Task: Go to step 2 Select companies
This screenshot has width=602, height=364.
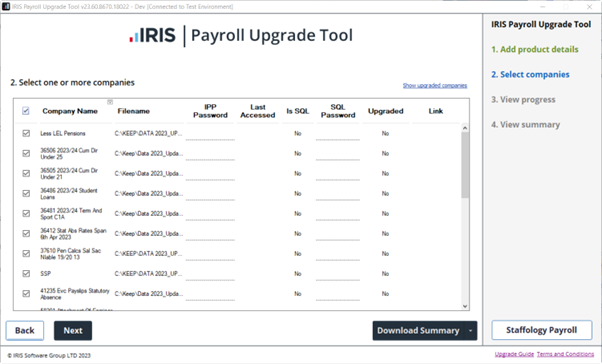Action: 530,74
